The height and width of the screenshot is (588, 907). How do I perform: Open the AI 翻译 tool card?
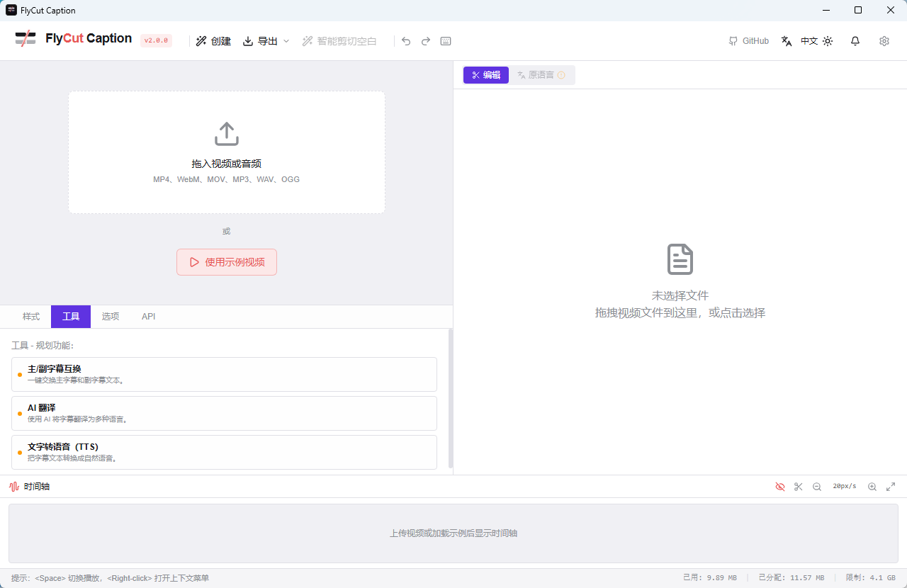(224, 413)
